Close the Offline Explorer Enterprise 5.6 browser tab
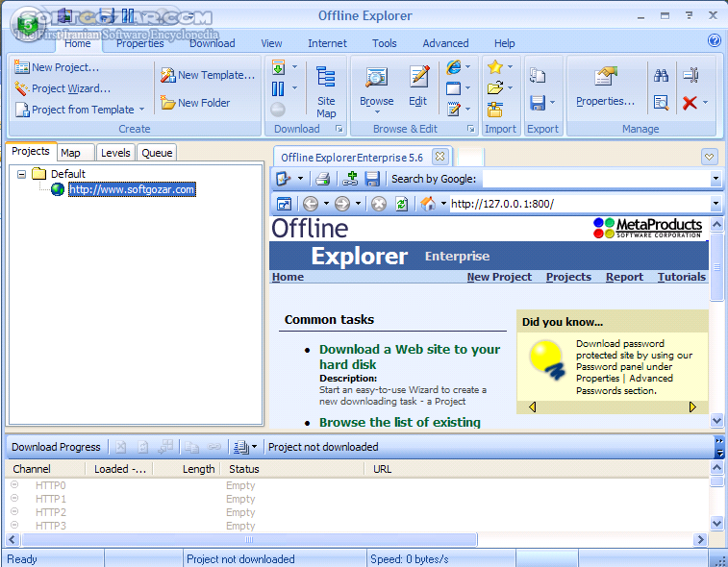 [439, 157]
